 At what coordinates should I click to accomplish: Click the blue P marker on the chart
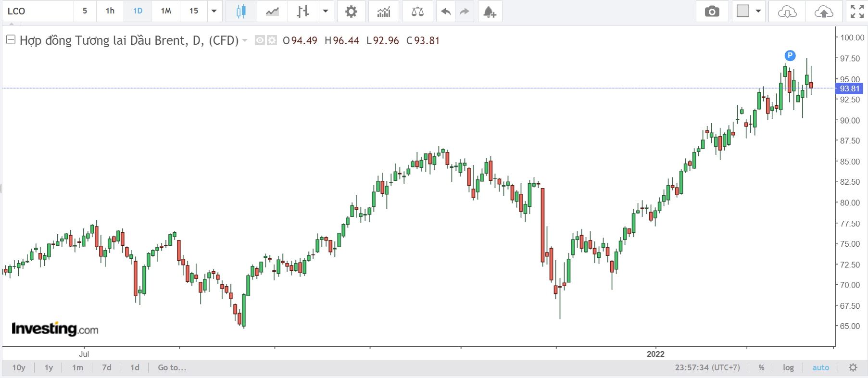790,55
